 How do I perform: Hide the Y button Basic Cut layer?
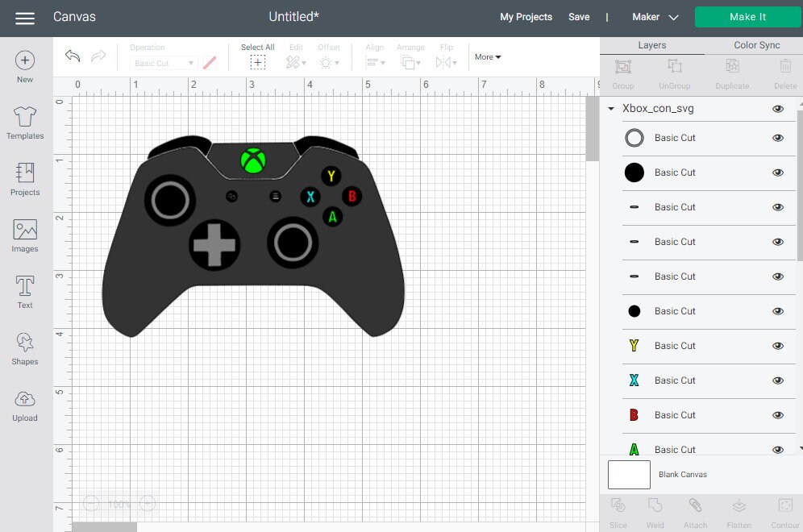(778, 346)
